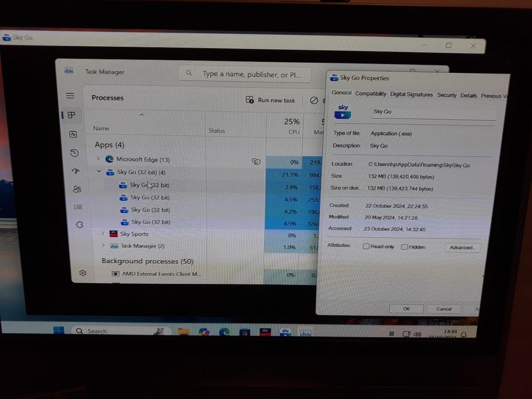Image resolution: width=532 pixels, height=399 pixels.
Task: Open Task Manager hamburger navigation menu
Action: tap(70, 96)
